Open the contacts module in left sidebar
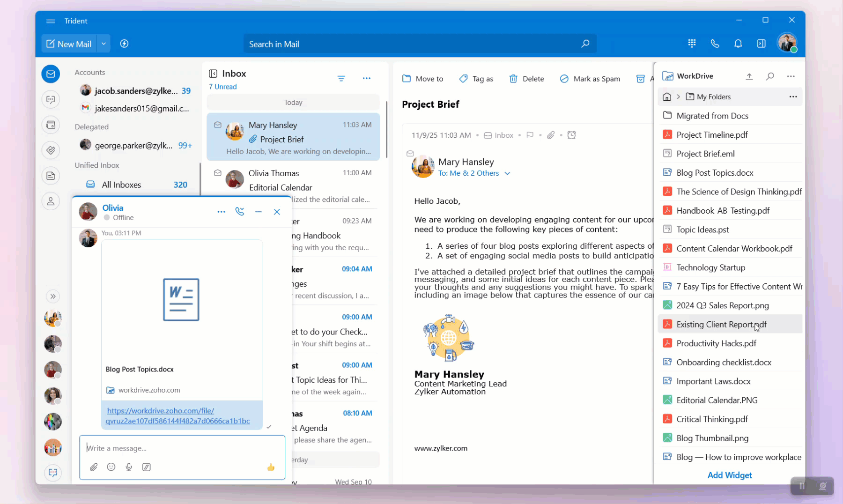 pyautogui.click(x=51, y=201)
